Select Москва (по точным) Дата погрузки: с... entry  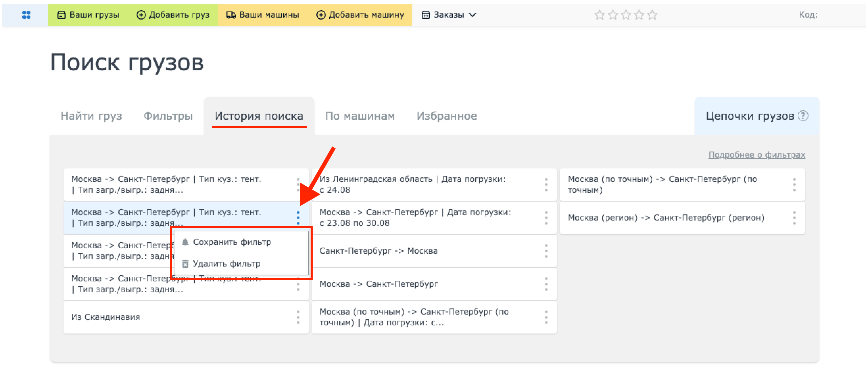coord(434,317)
